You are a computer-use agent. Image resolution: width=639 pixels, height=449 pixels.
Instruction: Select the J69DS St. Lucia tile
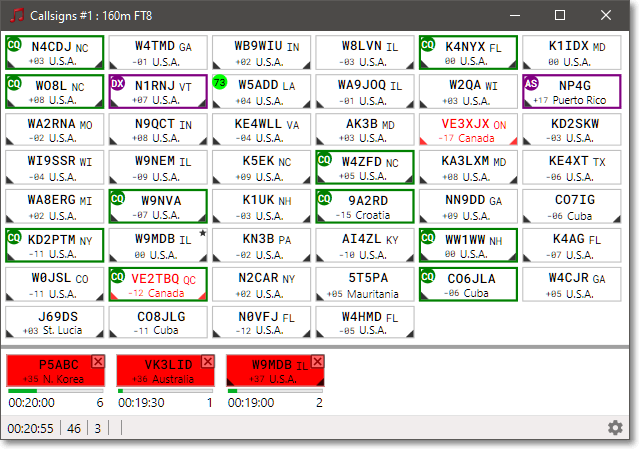[55, 322]
